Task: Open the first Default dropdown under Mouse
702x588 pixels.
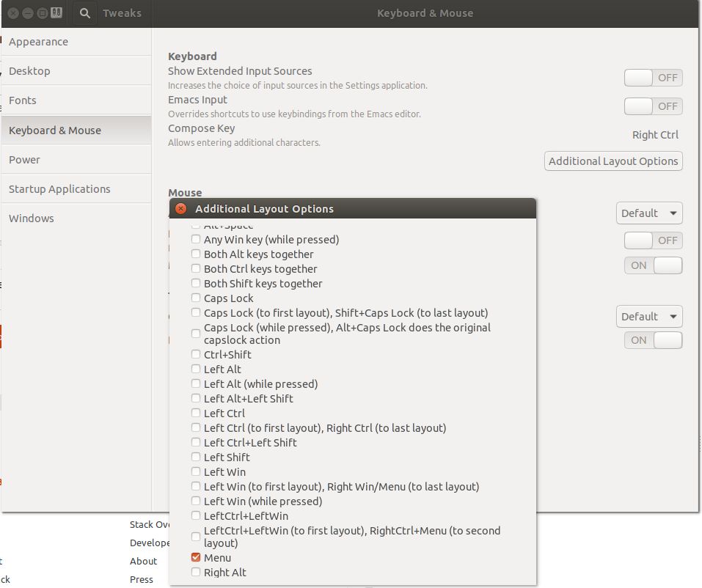Action: (649, 213)
